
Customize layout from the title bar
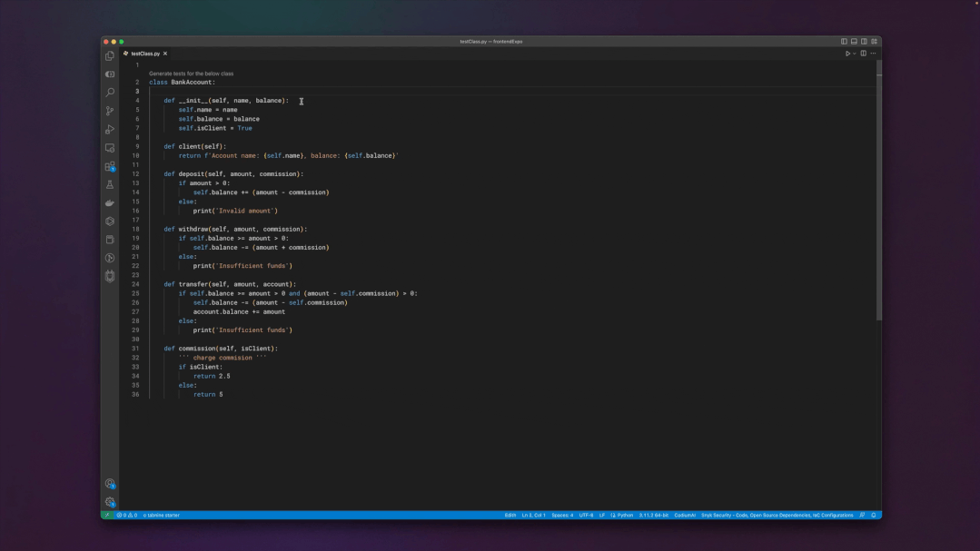point(875,41)
